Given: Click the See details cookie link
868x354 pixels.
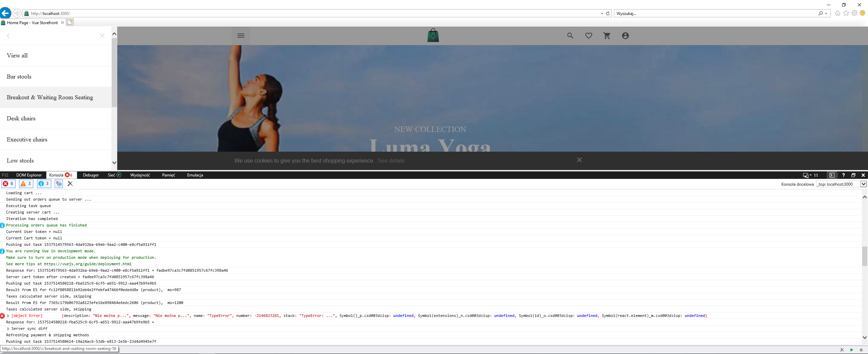Looking at the screenshot, I should pos(391,161).
